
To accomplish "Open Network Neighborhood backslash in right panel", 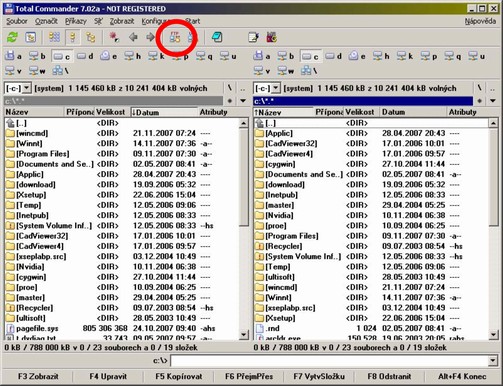I will (x=310, y=70).
